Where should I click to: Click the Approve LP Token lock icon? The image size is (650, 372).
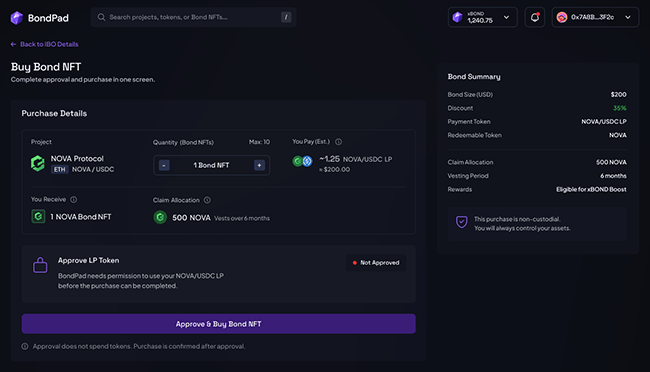[40, 265]
